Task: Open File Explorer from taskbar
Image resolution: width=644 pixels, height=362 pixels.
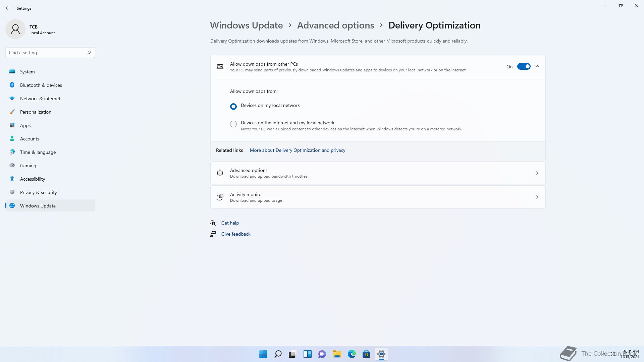Action: (337, 354)
